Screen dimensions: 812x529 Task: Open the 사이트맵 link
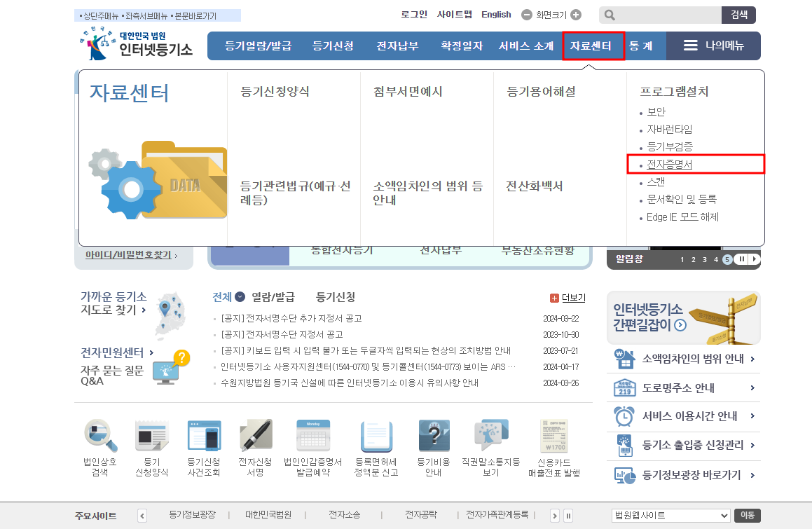[x=454, y=15]
